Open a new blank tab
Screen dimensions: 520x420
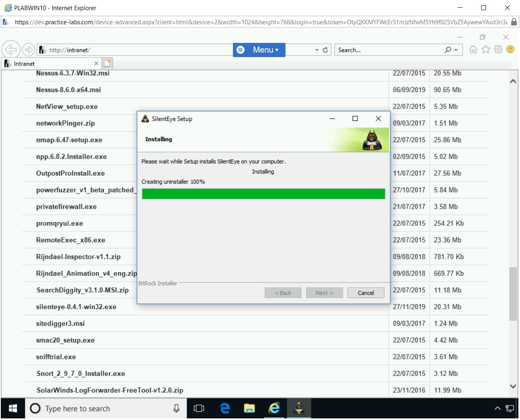point(107,64)
